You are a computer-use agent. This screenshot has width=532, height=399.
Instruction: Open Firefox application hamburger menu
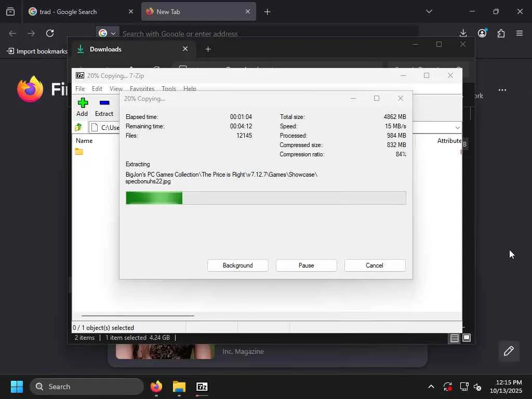point(520,33)
